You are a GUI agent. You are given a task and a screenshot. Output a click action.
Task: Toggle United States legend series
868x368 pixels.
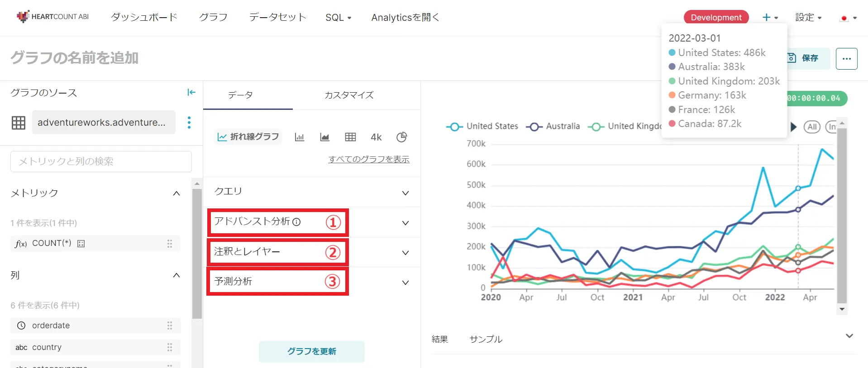click(x=482, y=127)
